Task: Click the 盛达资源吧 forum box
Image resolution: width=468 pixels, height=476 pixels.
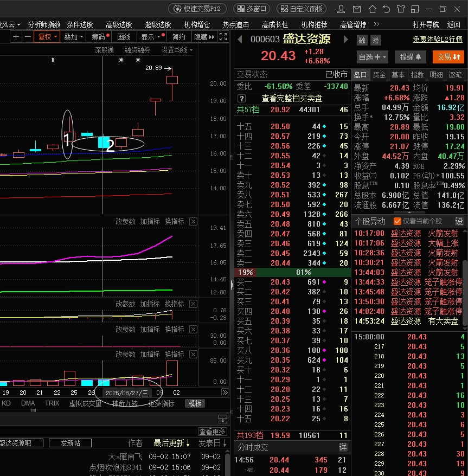Action: click(x=21, y=443)
